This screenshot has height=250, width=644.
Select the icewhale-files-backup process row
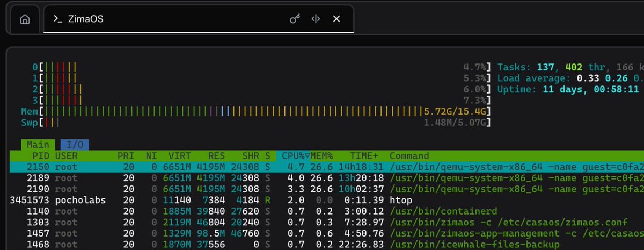point(327,245)
